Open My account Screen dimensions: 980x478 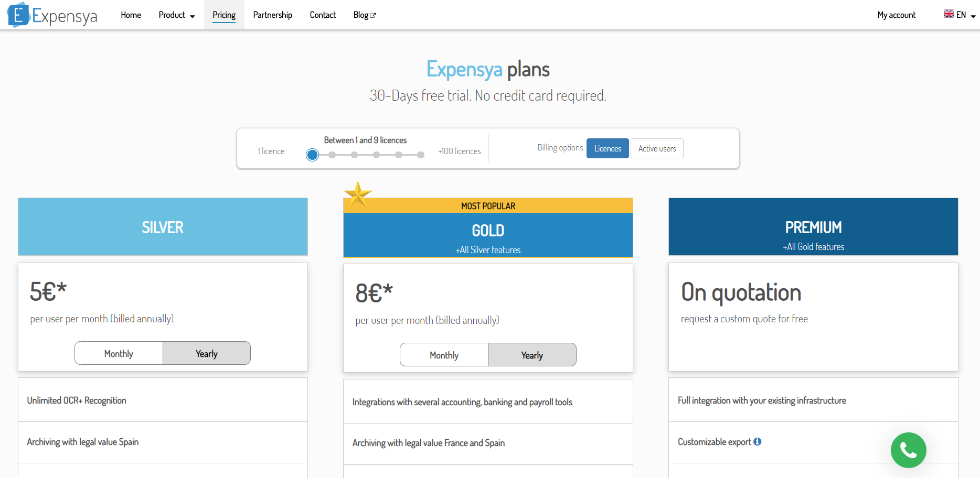click(x=896, y=15)
